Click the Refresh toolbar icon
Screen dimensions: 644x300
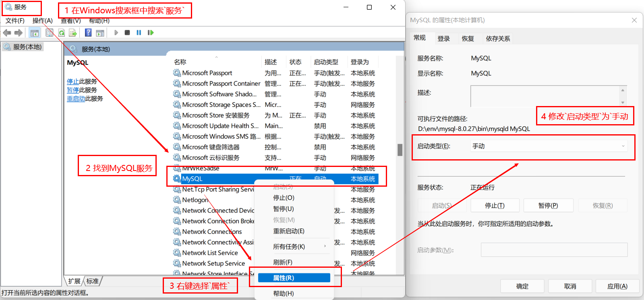(x=62, y=33)
